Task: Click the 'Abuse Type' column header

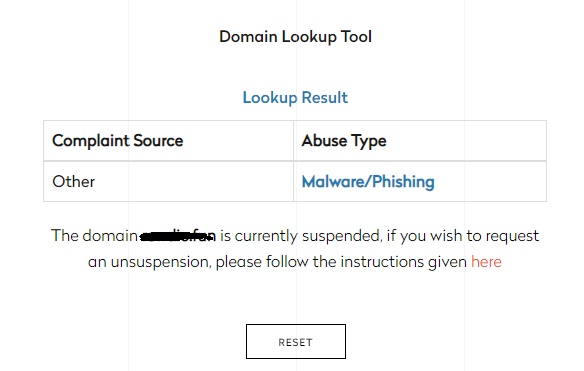Action: (x=344, y=141)
